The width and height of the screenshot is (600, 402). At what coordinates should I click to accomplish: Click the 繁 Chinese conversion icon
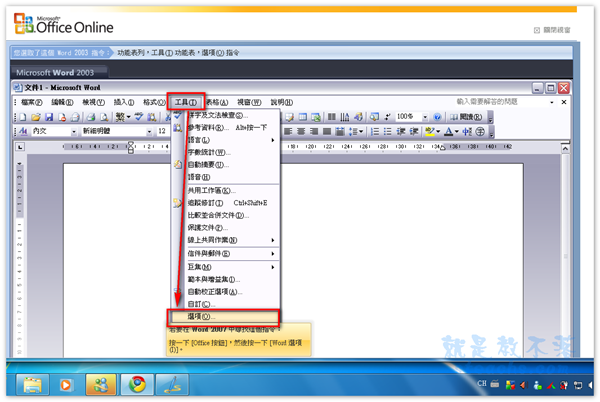[120, 117]
